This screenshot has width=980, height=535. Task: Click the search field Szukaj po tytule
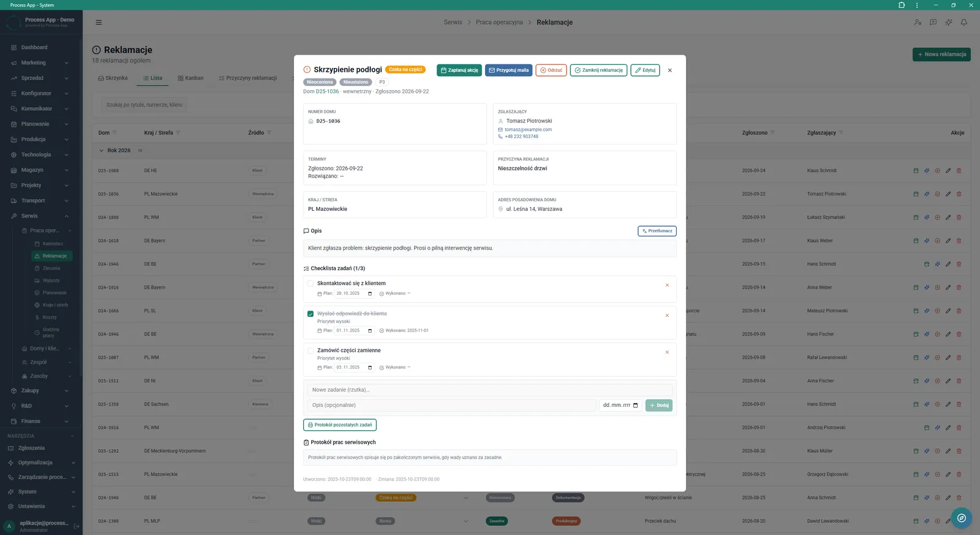[144, 105]
